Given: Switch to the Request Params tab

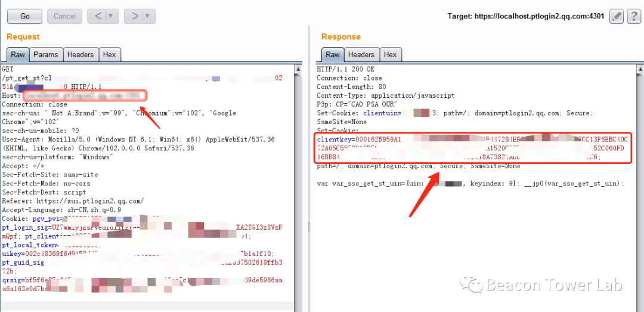Looking at the screenshot, I should pyautogui.click(x=46, y=55).
